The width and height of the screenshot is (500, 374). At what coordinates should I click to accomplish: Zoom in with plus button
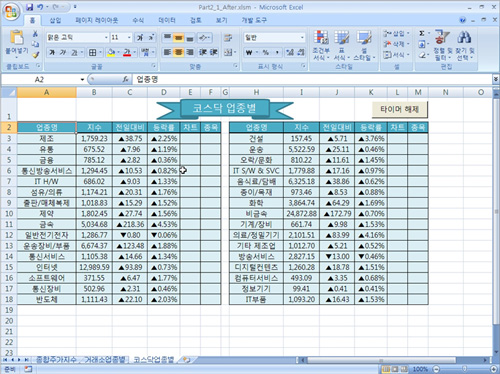[494, 369]
